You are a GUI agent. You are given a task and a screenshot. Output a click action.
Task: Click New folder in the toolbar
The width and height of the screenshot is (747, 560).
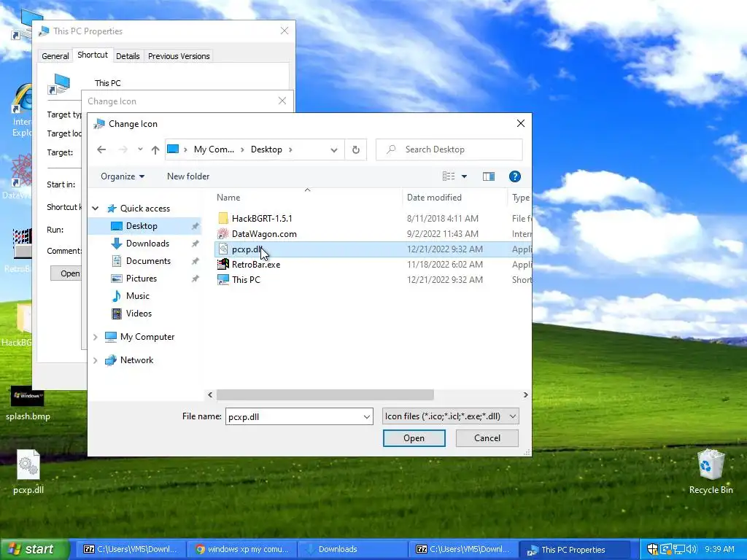(x=188, y=176)
